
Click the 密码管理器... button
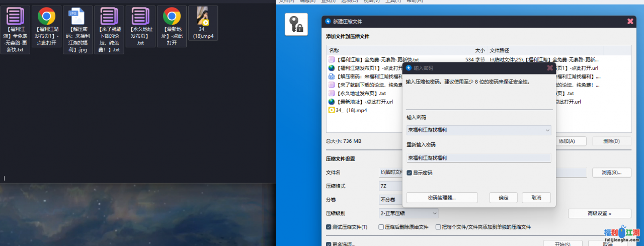pyautogui.click(x=442, y=198)
